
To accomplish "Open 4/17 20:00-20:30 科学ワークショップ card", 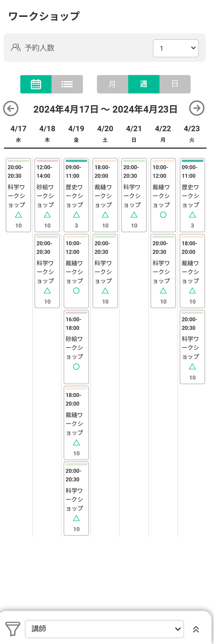I will [18, 195].
